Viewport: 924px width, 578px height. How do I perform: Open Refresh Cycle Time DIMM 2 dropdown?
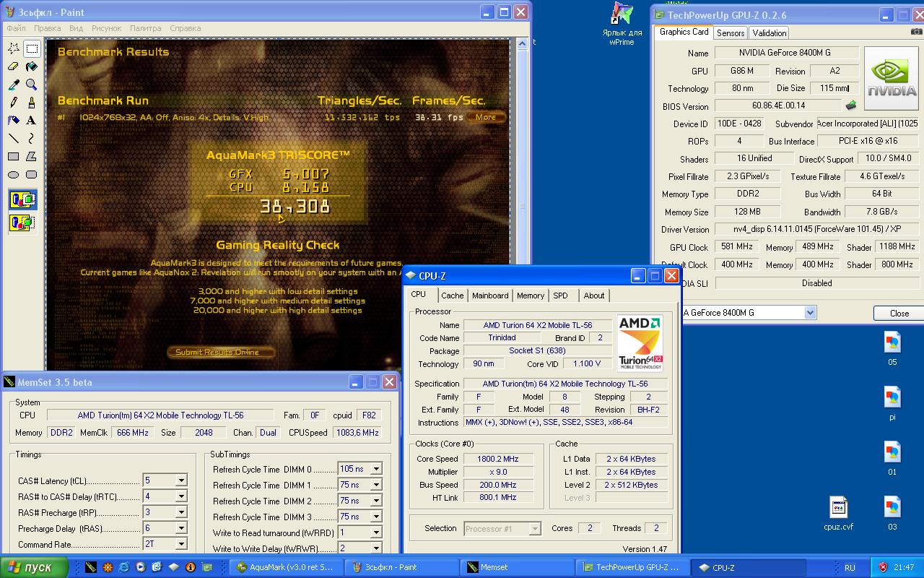[375, 501]
